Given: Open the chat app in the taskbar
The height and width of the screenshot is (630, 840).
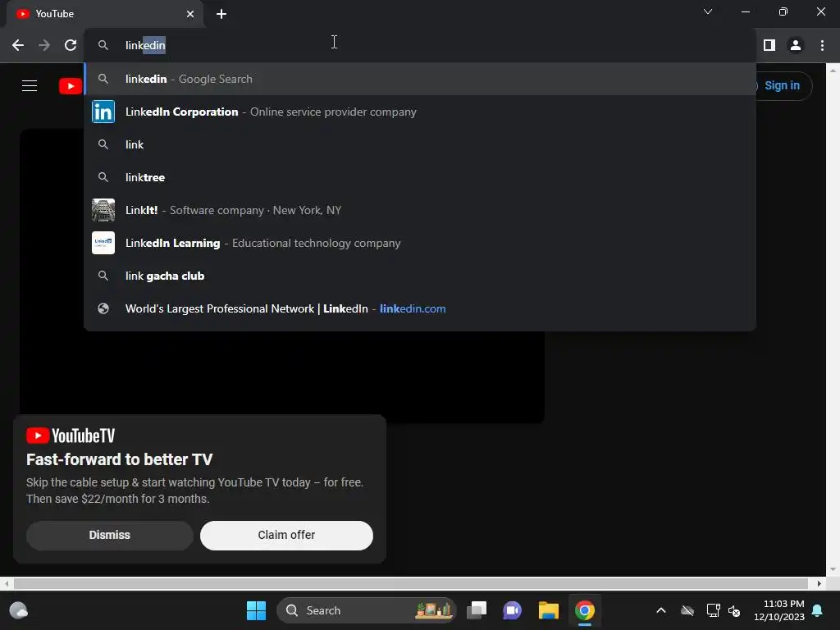Looking at the screenshot, I should [512, 610].
